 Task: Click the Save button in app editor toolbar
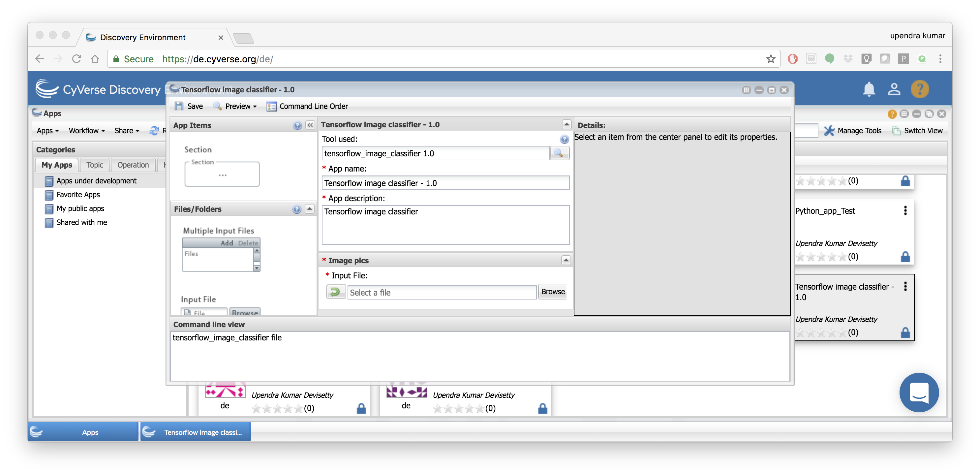pyautogui.click(x=188, y=106)
